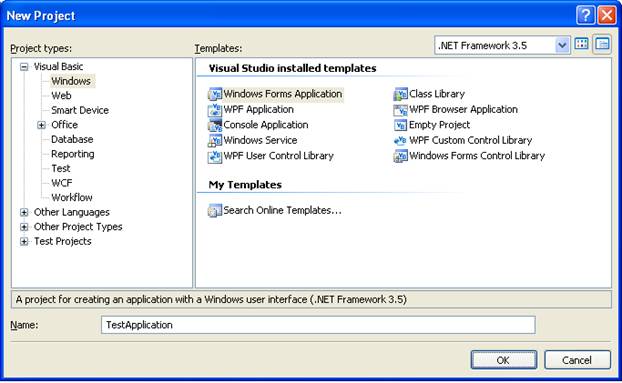
Task: Click the Cancel button
Action: (x=577, y=360)
